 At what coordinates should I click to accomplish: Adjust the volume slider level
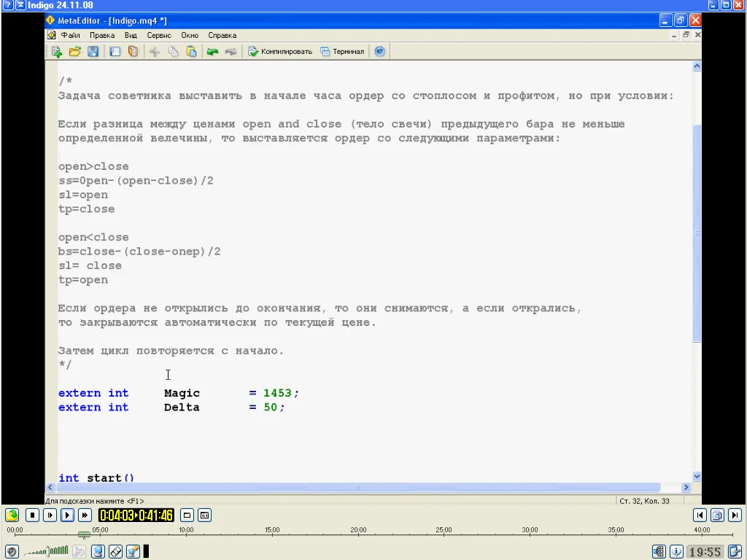pyautogui.click(x=47, y=552)
